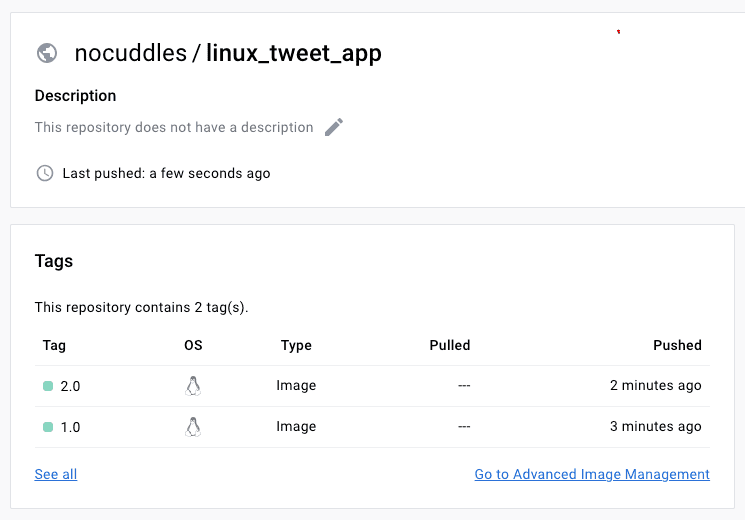Open tag 1.0

coord(70,427)
